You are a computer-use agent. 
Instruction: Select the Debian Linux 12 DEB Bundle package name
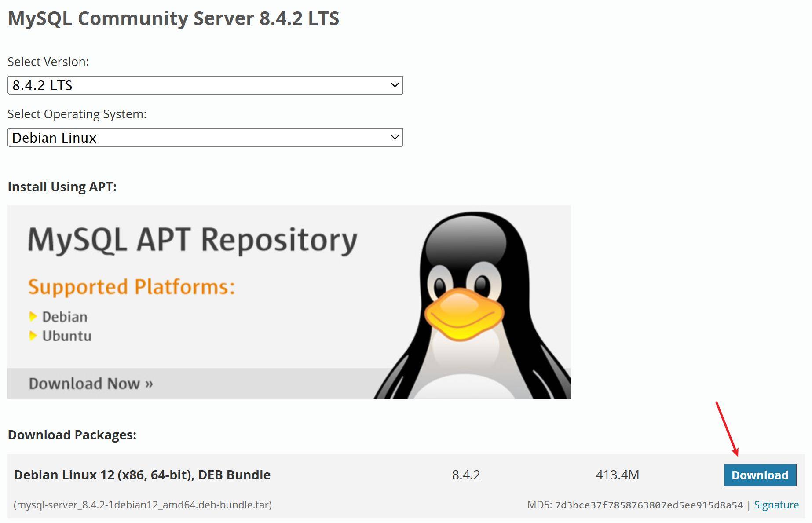(142, 475)
